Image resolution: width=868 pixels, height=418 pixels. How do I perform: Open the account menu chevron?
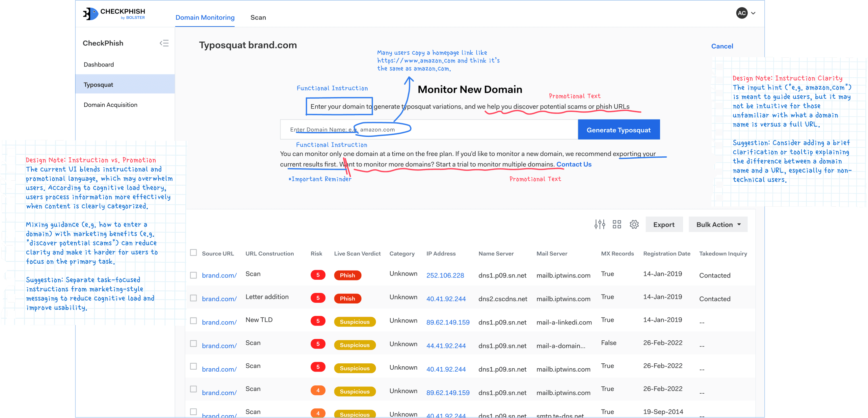pos(753,13)
